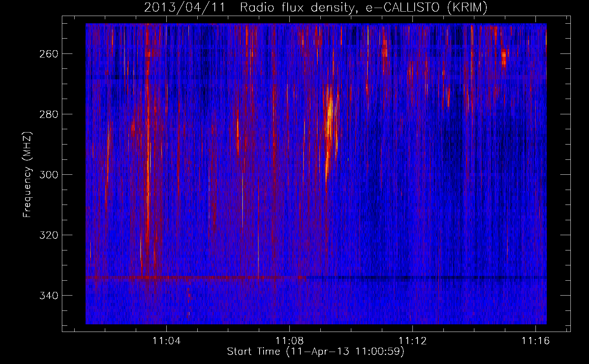Click the 11:04 time tick label

(x=167, y=341)
